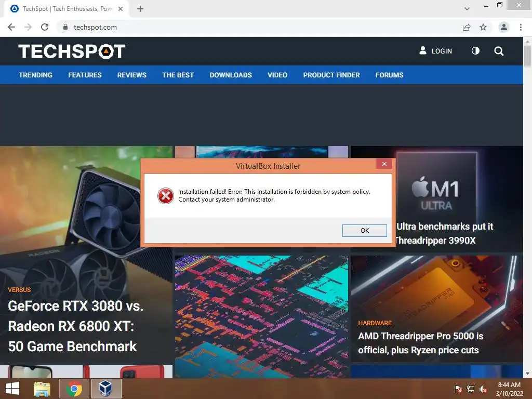
Task: Select the TechSpot browser tab
Action: coord(66,9)
